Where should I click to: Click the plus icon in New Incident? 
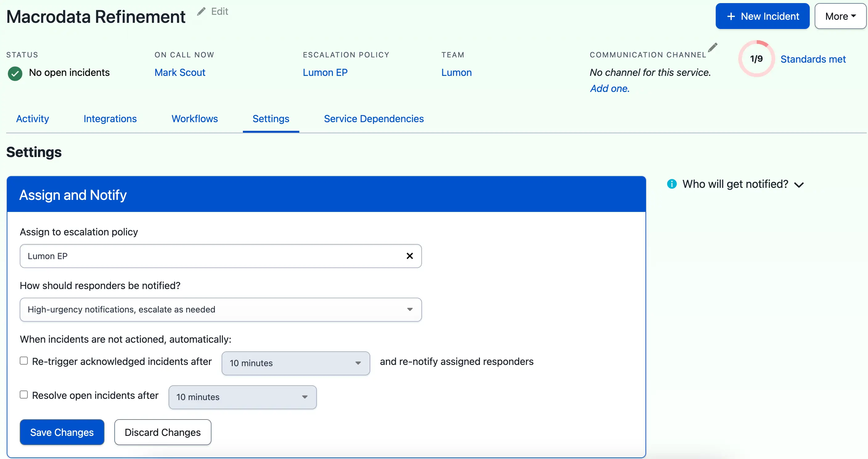pos(731,17)
